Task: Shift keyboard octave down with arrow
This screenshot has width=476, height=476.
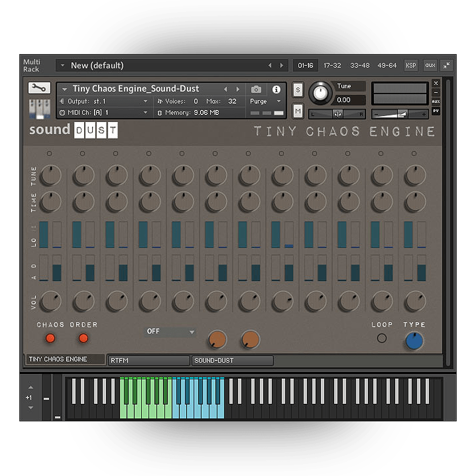Action: tap(31, 408)
